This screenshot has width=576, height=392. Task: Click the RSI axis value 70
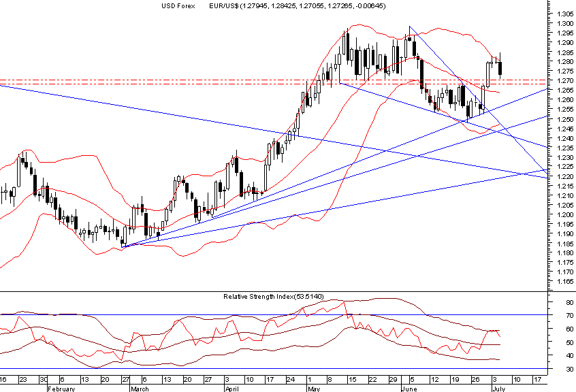click(570, 316)
